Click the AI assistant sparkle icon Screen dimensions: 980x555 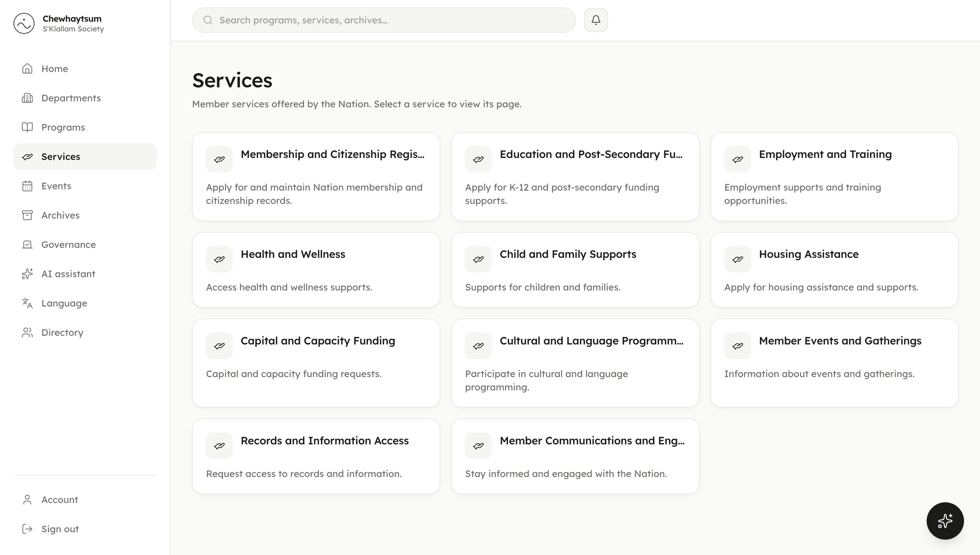27,274
